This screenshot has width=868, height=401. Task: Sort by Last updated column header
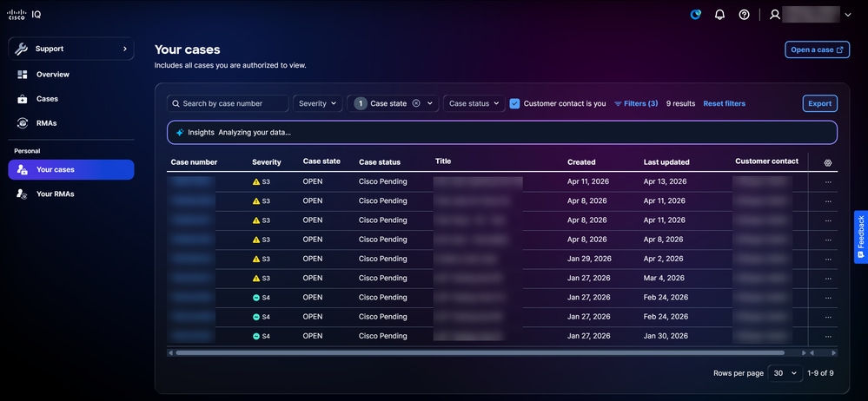(x=666, y=162)
